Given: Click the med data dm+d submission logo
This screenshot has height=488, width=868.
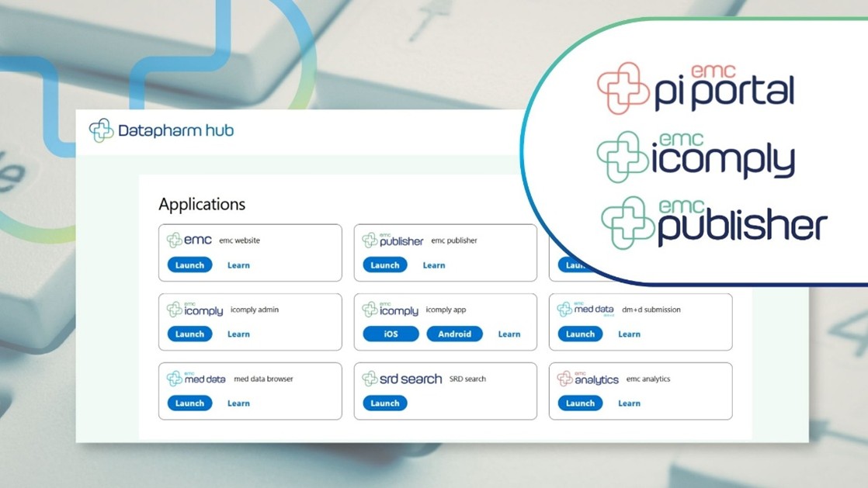Looking at the screenshot, I should coord(586,310).
